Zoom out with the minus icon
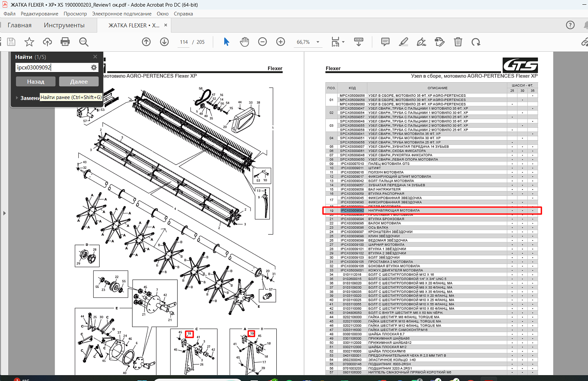This screenshot has height=381, width=588. click(262, 42)
